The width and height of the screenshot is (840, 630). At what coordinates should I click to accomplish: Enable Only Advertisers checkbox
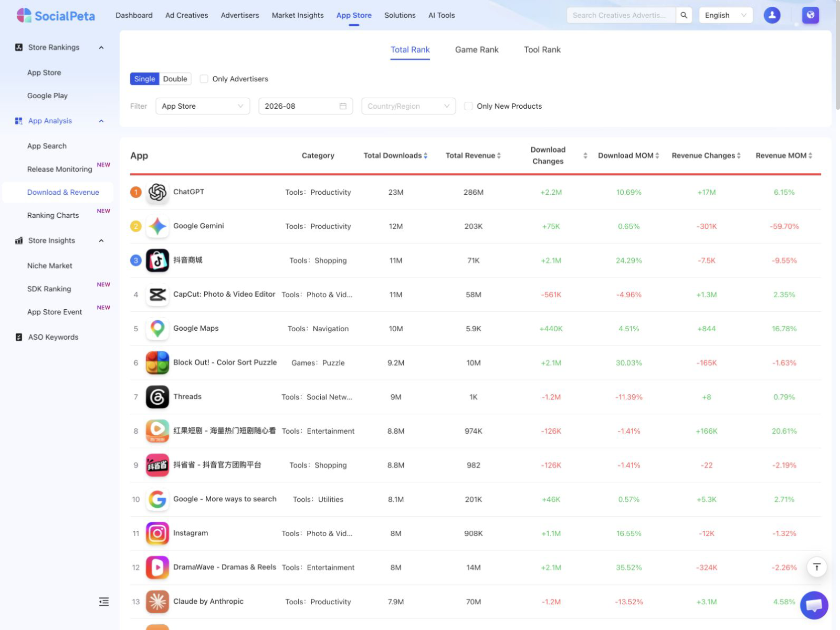(x=204, y=79)
